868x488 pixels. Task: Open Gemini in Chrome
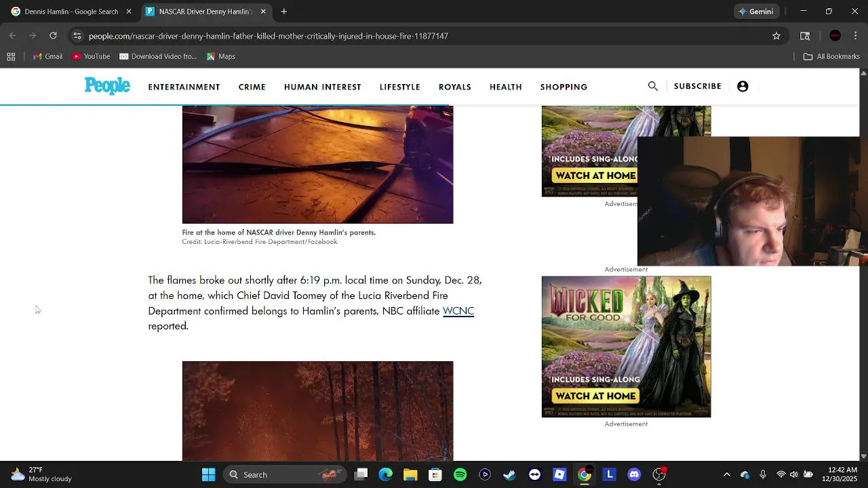click(755, 12)
